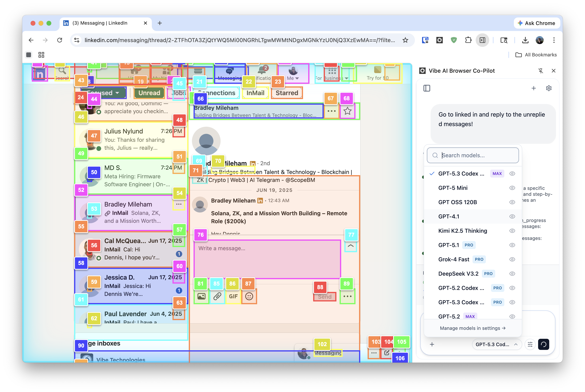The width and height of the screenshot is (585, 392).
Task: Open Julius Nylund conversation
Action: point(131,139)
